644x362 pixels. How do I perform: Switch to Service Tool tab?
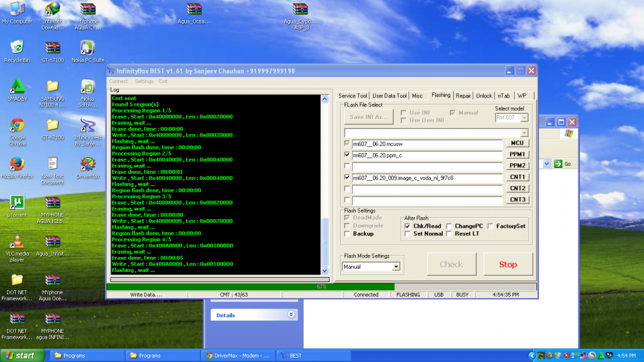point(352,96)
